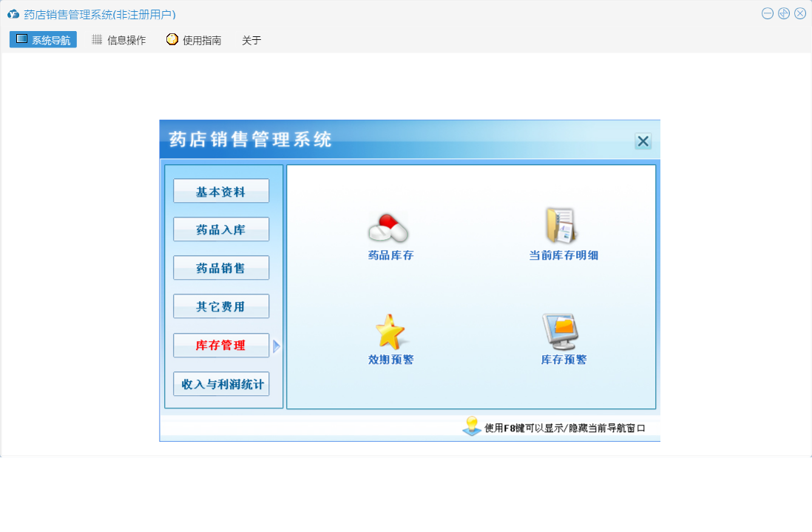Screen dimensions: 812x532
Task: Open the 关于 menu
Action: click(251, 41)
